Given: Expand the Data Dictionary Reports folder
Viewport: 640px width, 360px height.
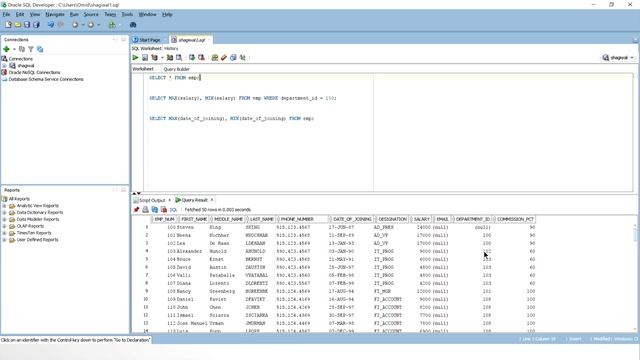Looking at the screenshot, I should click(x=4, y=213).
